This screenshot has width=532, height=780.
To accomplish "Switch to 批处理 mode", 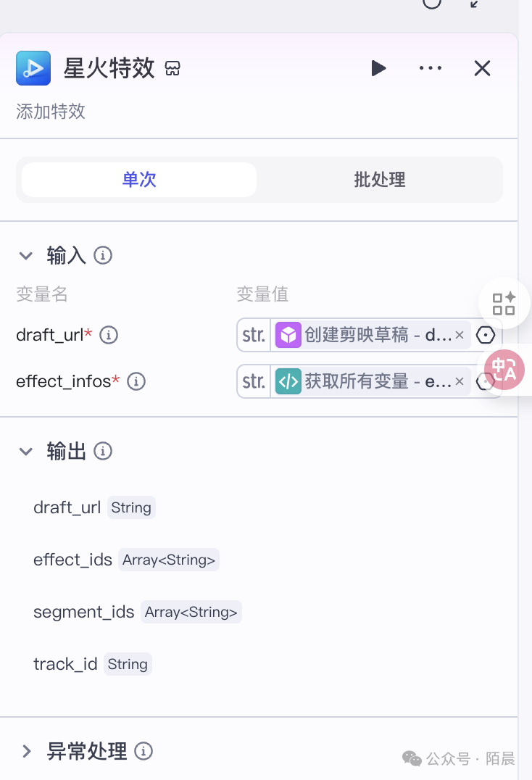I will click(x=379, y=180).
